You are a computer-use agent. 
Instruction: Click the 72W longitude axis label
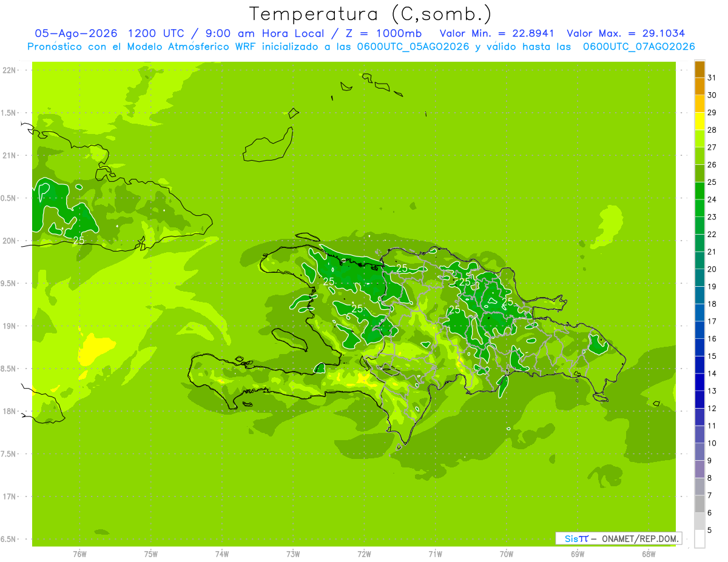pyautogui.click(x=364, y=554)
